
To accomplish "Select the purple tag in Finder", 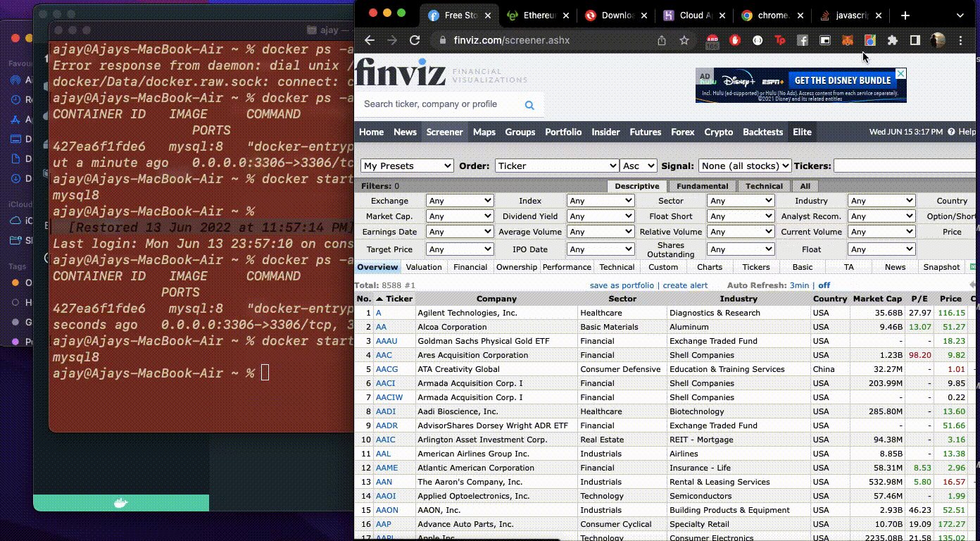I will pos(15,342).
